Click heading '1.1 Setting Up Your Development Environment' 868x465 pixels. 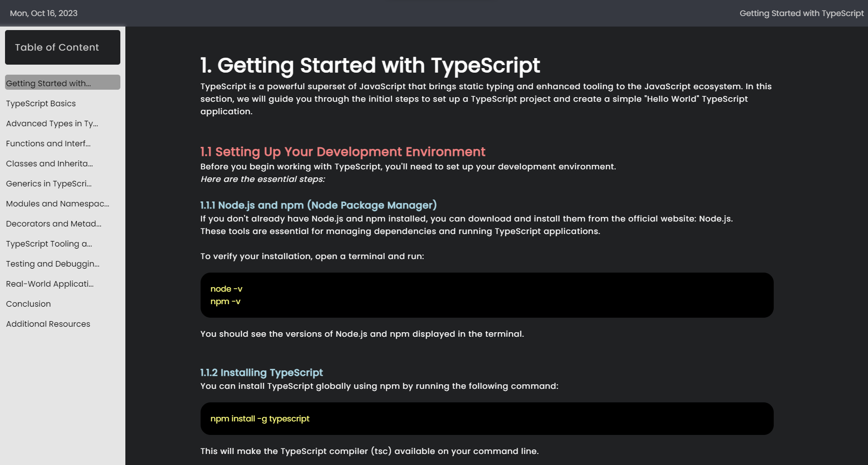342,152
